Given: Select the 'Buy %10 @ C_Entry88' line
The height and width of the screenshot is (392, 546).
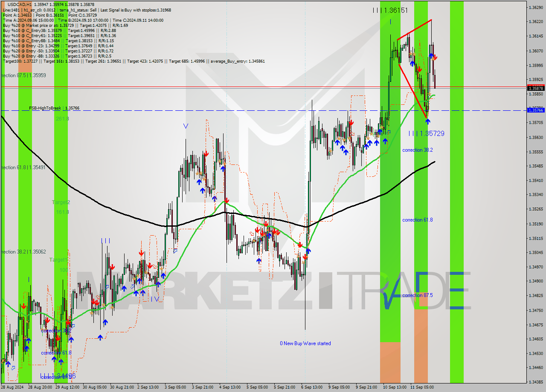Looking at the screenshot, I should 58,40.
